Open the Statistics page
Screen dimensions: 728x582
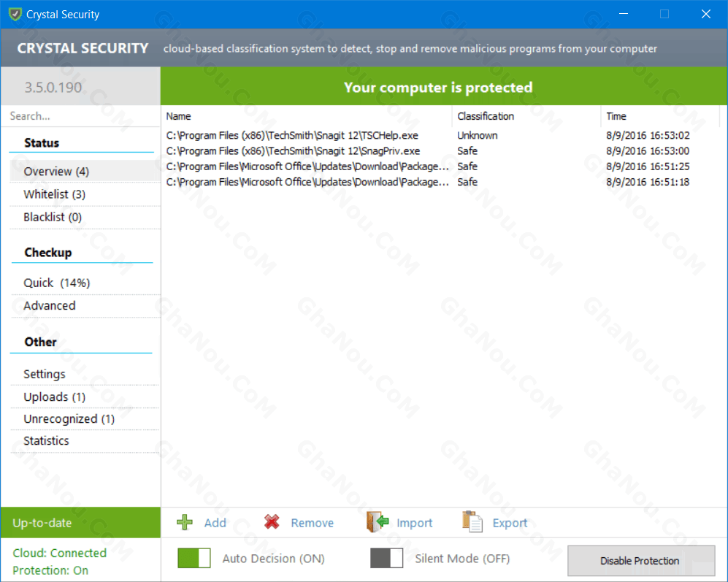pyautogui.click(x=85, y=441)
